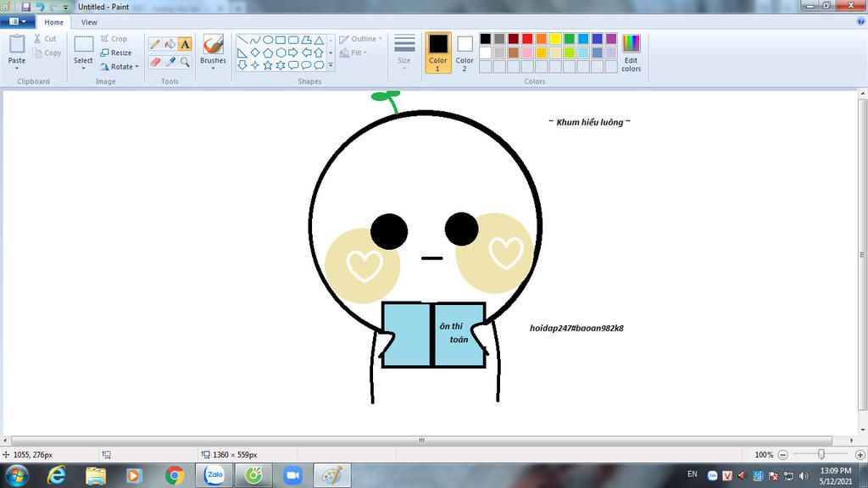Choose the purple color swatch
Viewport: 868px width, 488px height.
pos(611,39)
